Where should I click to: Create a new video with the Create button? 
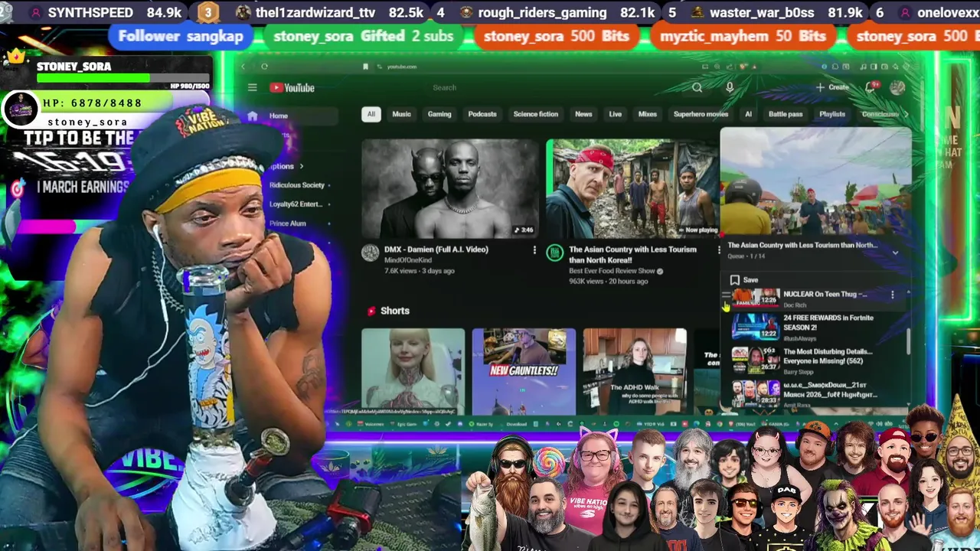(832, 87)
